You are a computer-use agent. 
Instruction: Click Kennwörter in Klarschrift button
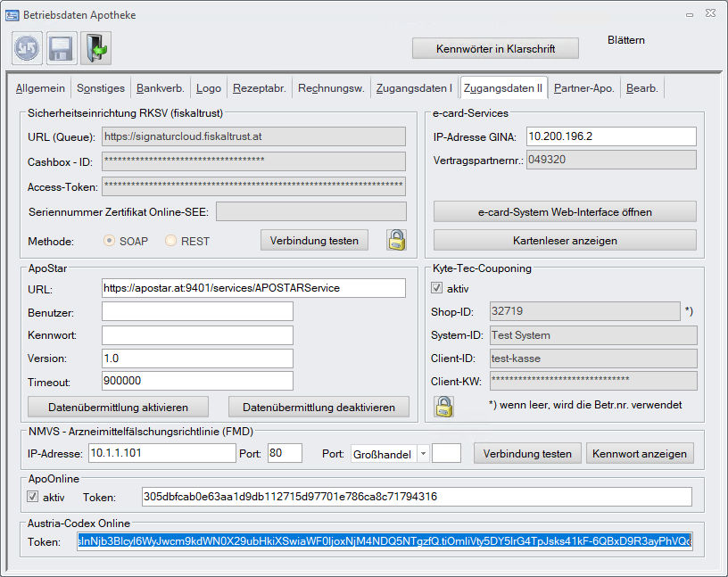pos(495,48)
